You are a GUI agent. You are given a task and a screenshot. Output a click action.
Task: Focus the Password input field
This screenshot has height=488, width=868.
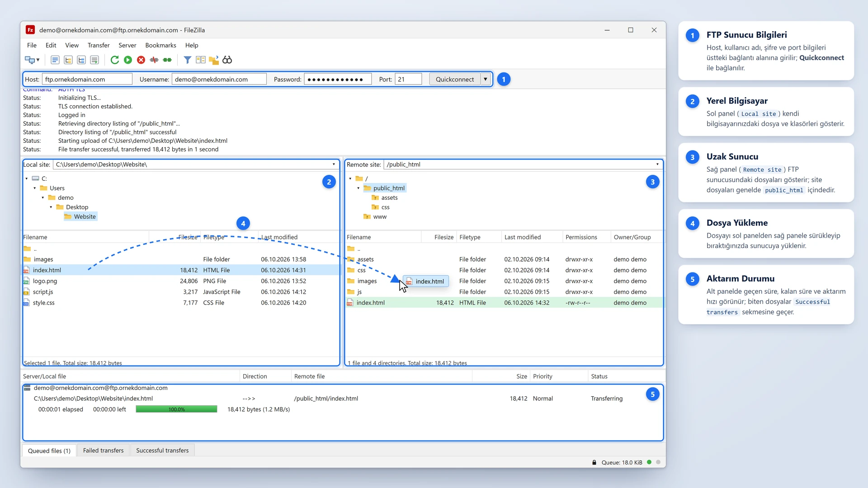[x=338, y=79]
